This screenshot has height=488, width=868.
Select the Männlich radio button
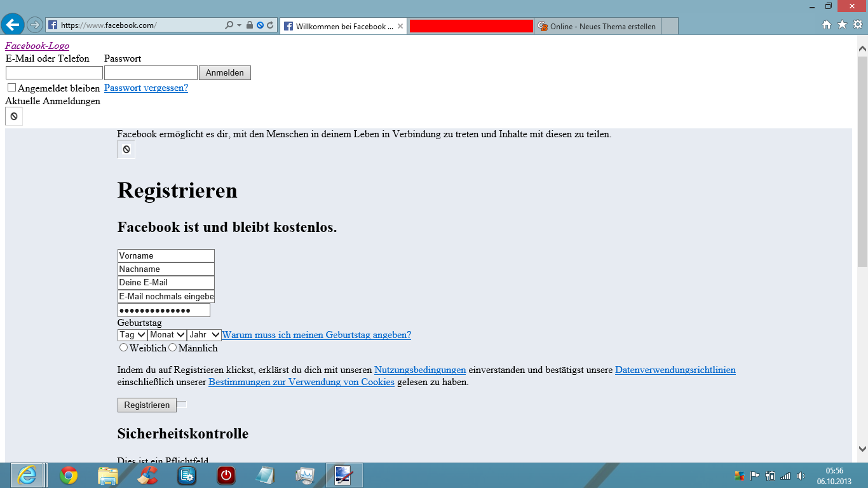[173, 347]
